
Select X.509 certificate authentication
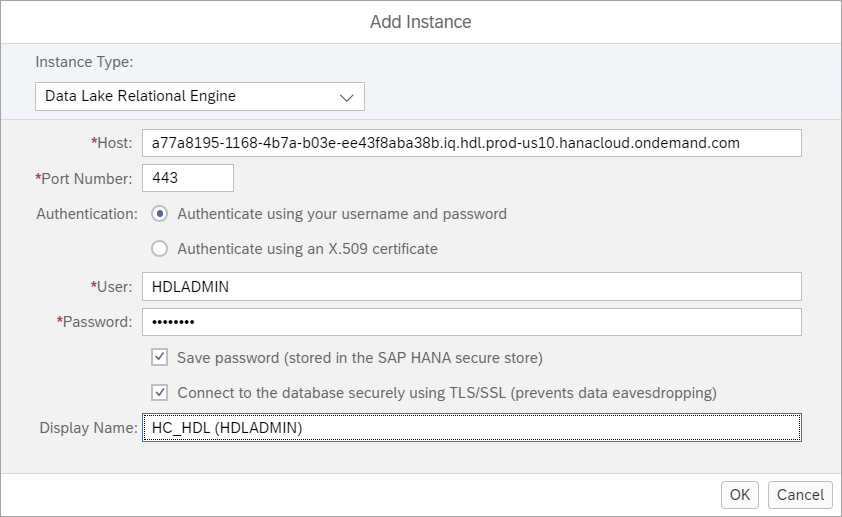point(159,249)
